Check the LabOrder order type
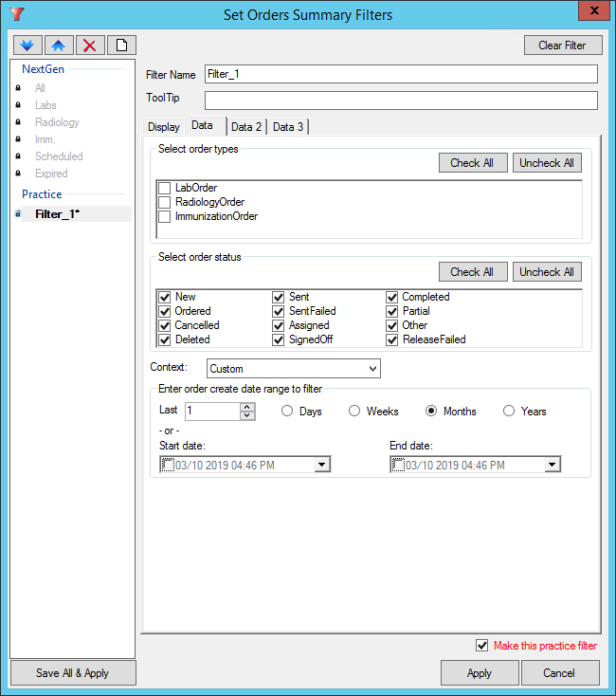The height and width of the screenshot is (696, 616). coord(165,188)
